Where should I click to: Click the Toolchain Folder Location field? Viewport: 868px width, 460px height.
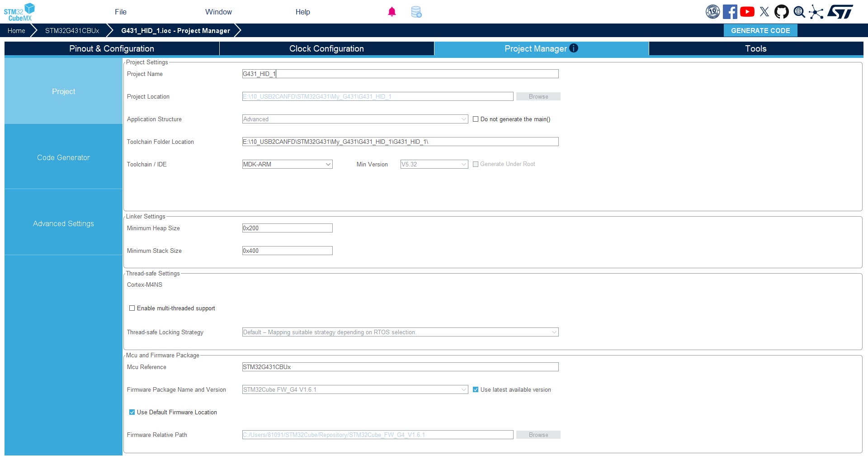(400, 142)
